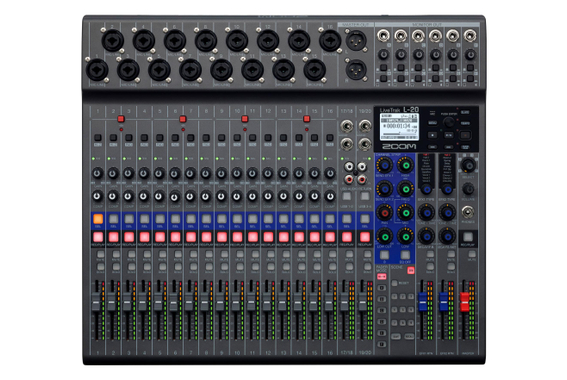567x380 pixels.
Task: Click the SEND EFX 2 knob
Action: point(385,189)
